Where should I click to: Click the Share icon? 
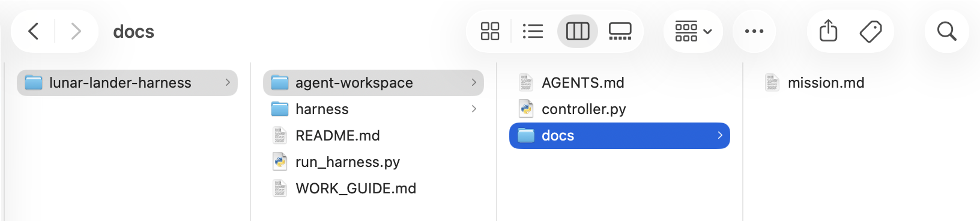pyautogui.click(x=828, y=31)
